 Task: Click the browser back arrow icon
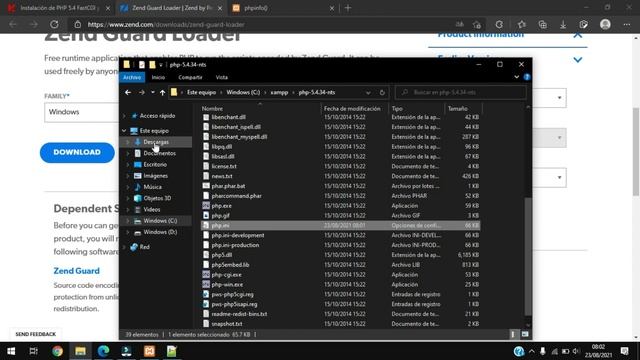13,24
